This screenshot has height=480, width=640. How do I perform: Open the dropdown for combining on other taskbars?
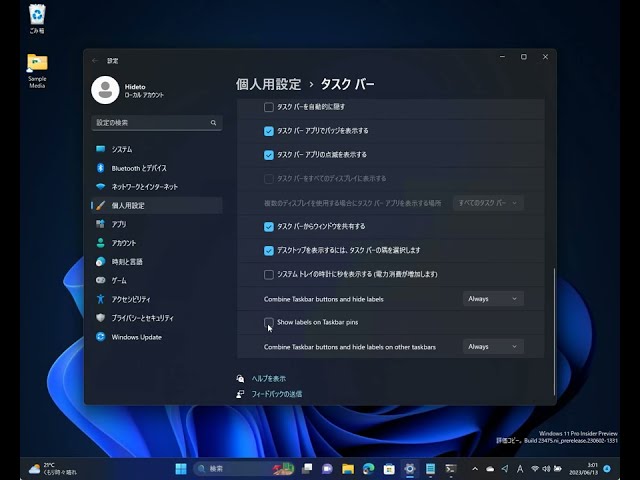click(493, 346)
